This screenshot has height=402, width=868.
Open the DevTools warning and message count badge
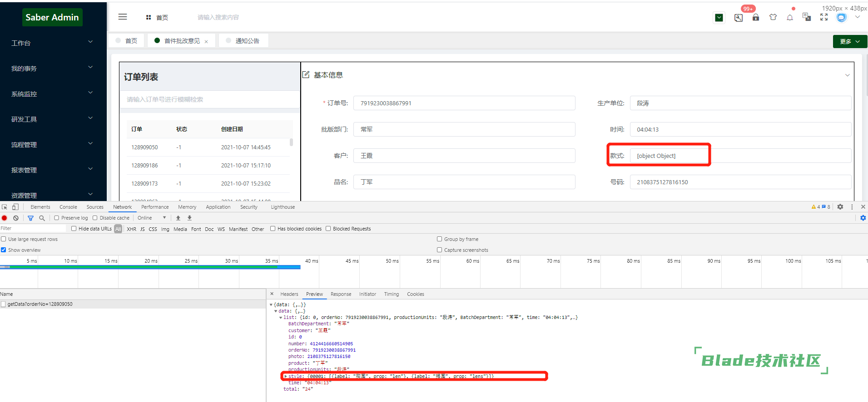(x=821, y=207)
